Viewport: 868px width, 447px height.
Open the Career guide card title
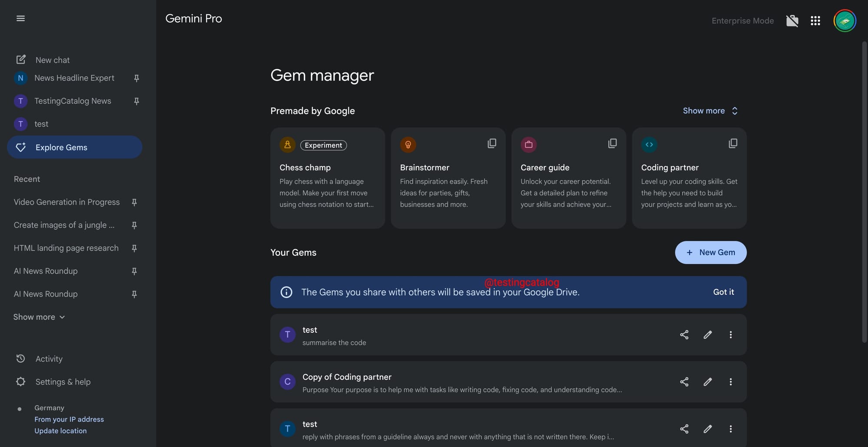(545, 168)
